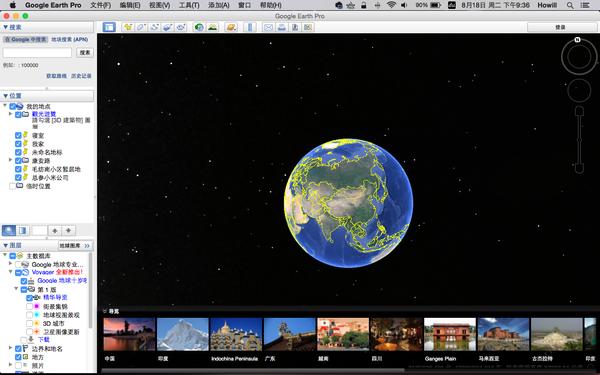Open Spotlight search in macOS menu bar
Viewport: 600px width, 375px height.
[570, 5]
